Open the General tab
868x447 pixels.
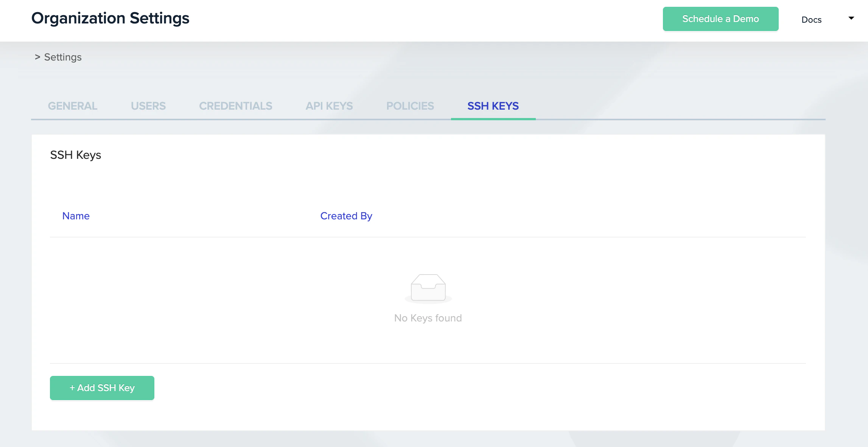[x=73, y=106]
